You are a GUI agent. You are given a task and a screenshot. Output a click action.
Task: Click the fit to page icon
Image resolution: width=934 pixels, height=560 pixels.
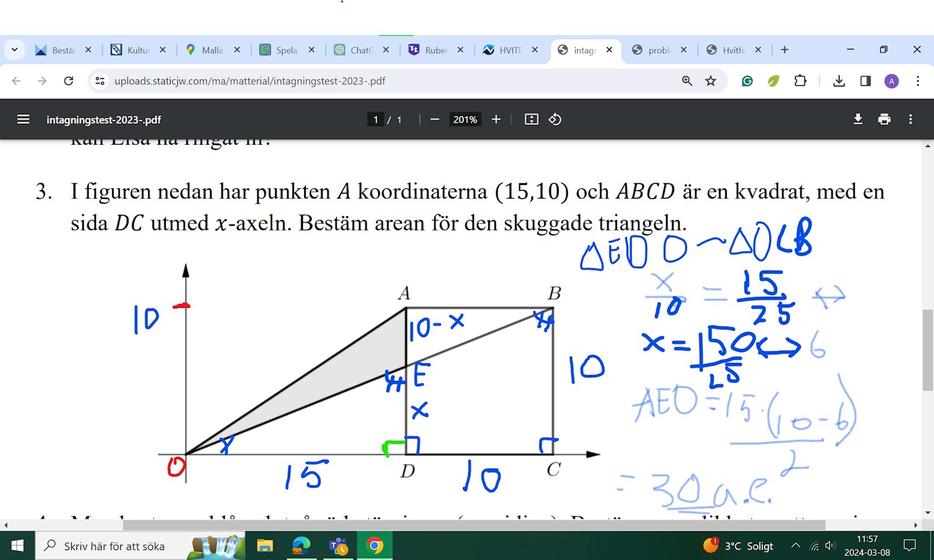coord(531,120)
